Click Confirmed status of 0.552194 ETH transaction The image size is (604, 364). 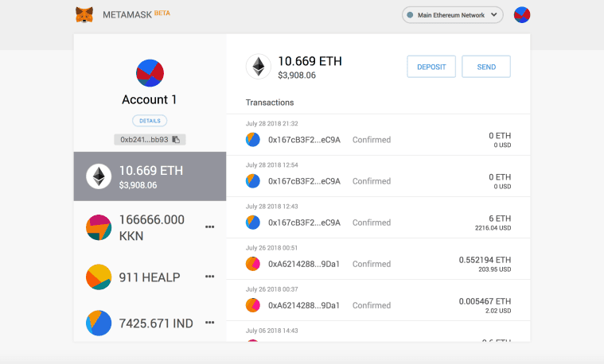372,264
